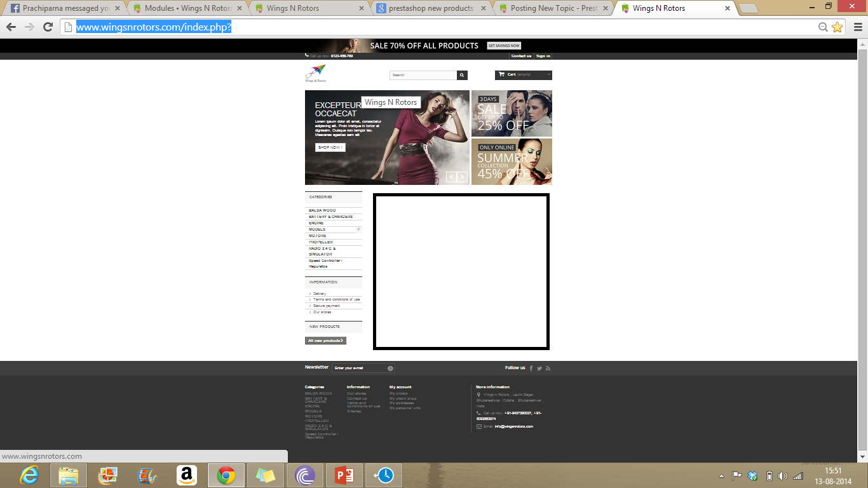Bookmark this page with the star icon
The height and width of the screenshot is (488, 868).
point(837,27)
